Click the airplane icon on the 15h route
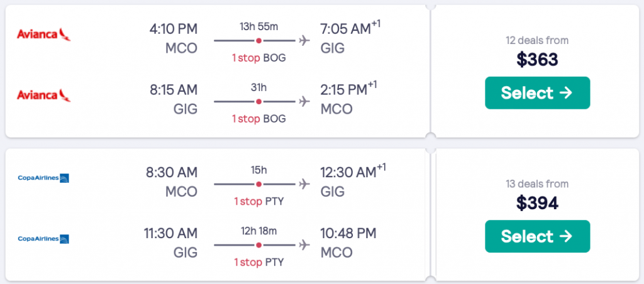 tap(305, 184)
